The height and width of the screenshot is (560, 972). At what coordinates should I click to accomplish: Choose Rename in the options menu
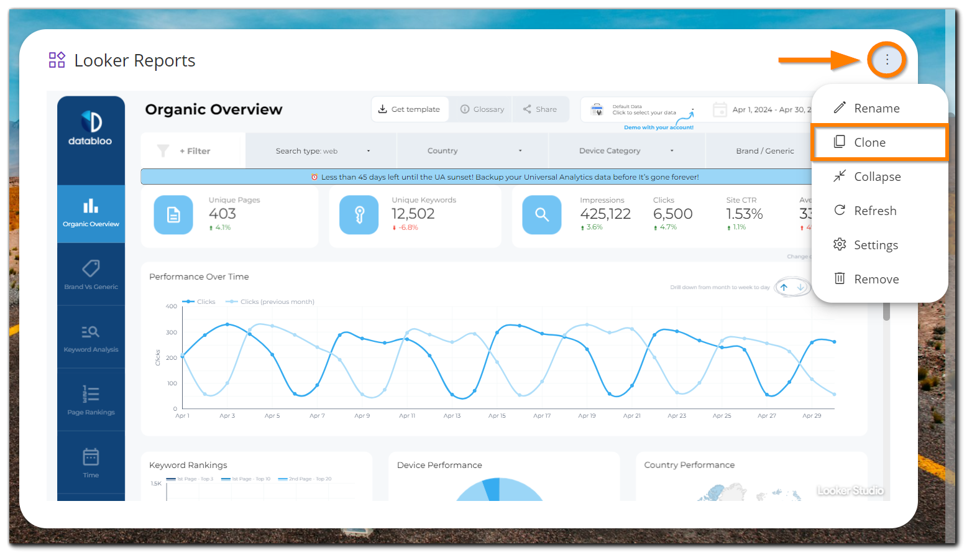coord(876,108)
